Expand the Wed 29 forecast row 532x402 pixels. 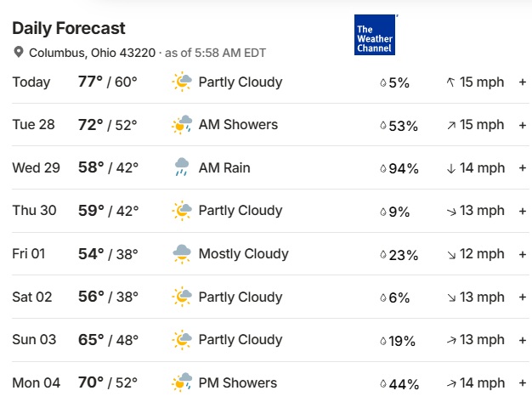[523, 168]
